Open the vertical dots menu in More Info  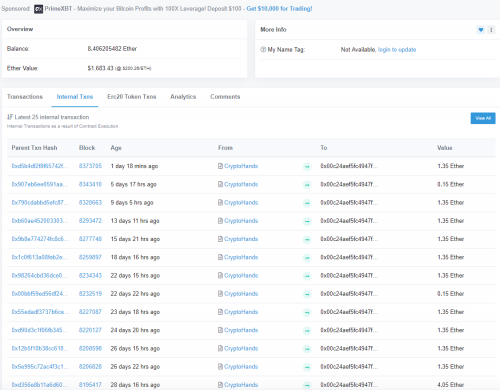[x=491, y=30]
